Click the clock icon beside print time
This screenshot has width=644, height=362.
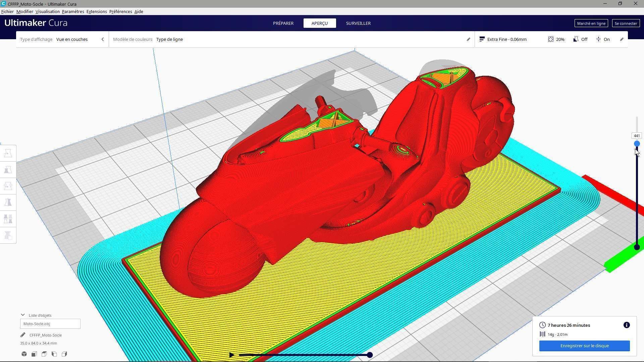(542, 325)
